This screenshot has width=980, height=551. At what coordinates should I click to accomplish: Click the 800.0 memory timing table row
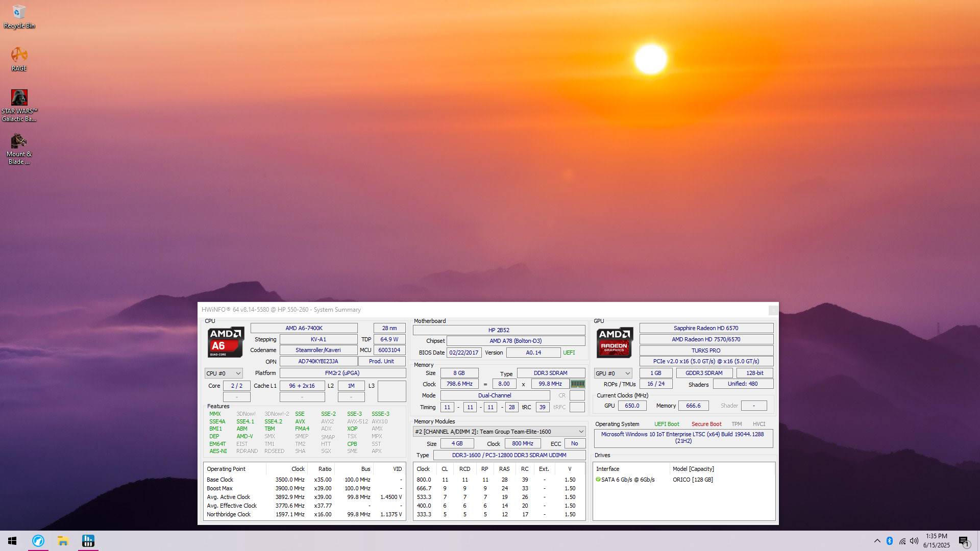pos(499,480)
